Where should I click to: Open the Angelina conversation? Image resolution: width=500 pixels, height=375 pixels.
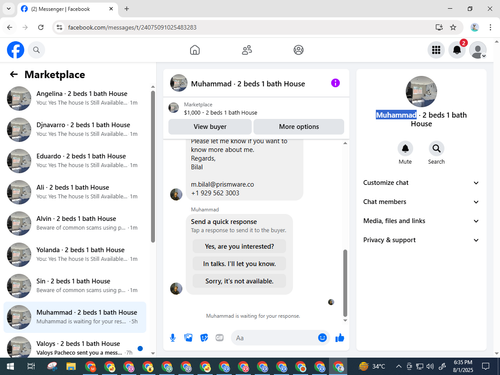(x=75, y=98)
